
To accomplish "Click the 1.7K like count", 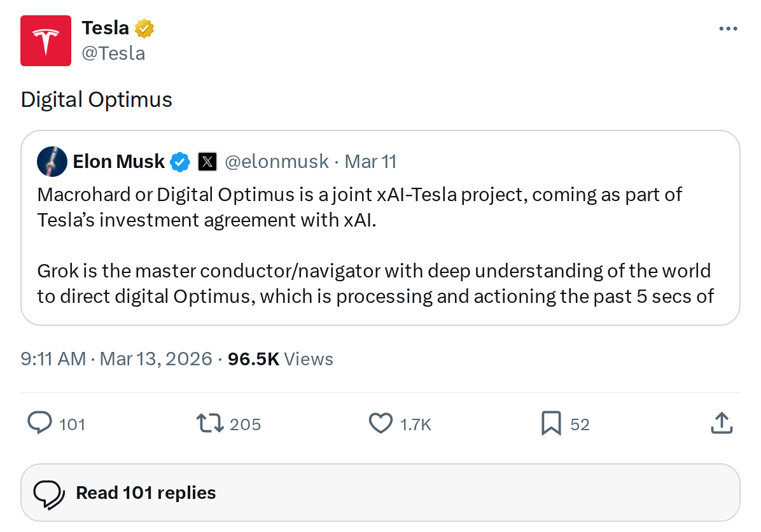I will pyautogui.click(x=417, y=423).
